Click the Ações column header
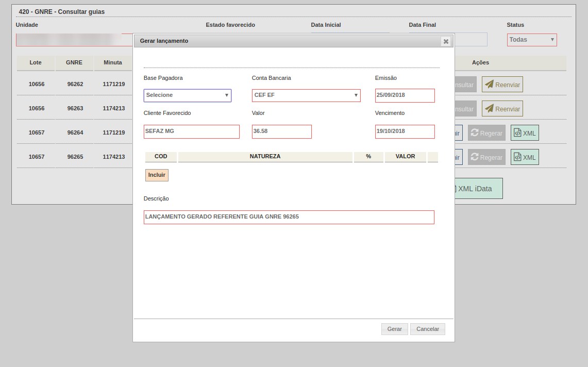 click(x=480, y=63)
